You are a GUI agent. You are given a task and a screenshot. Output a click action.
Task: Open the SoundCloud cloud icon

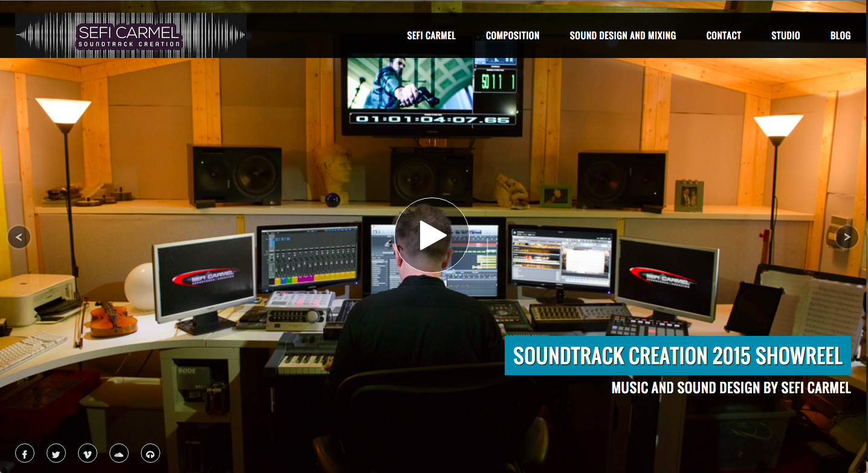click(x=119, y=453)
